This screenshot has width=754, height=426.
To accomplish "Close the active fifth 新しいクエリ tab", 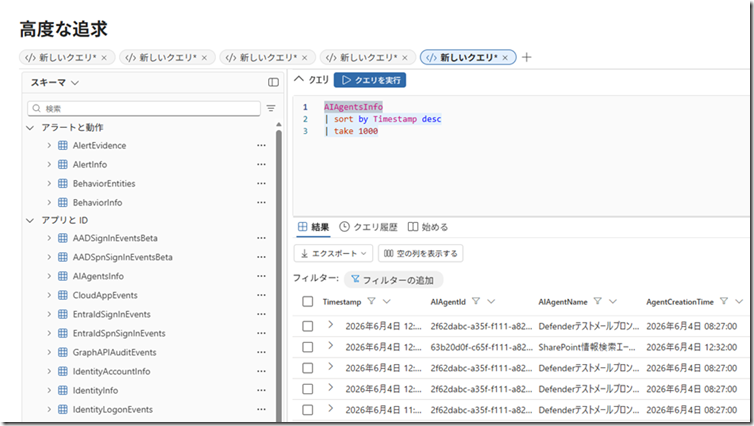I will tap(505, 58).
